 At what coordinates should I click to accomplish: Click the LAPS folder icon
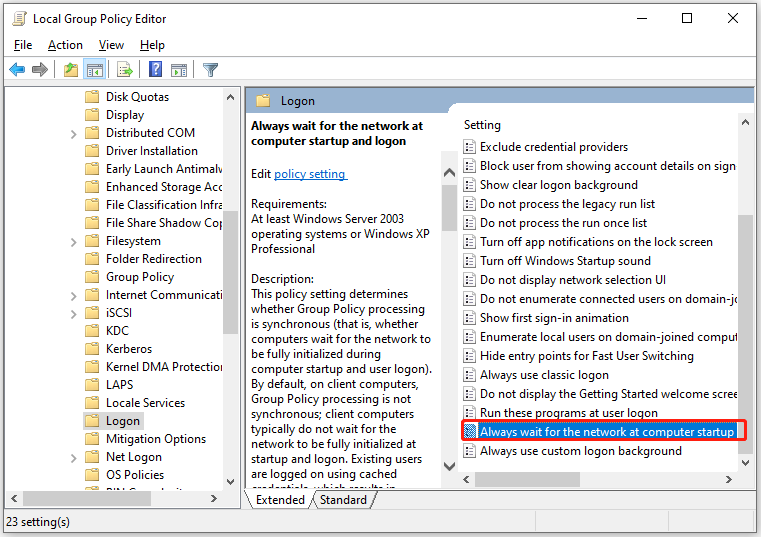click(92, 385)
